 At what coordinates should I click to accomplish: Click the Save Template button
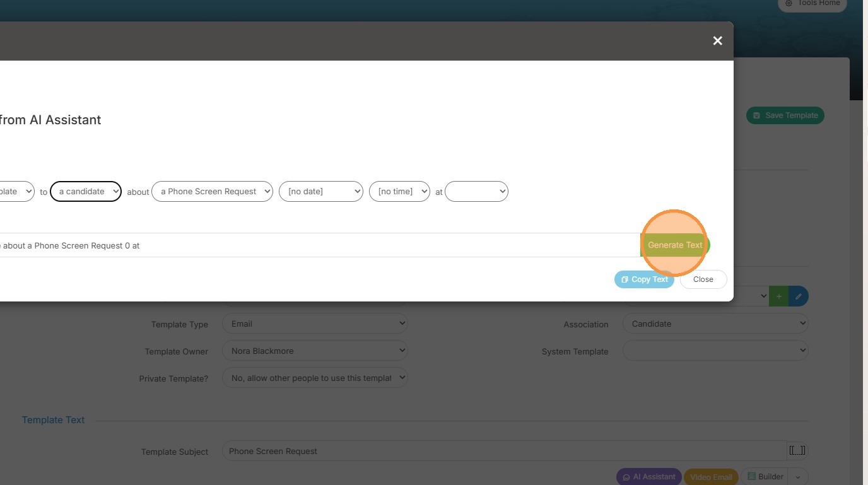(785, 115)
